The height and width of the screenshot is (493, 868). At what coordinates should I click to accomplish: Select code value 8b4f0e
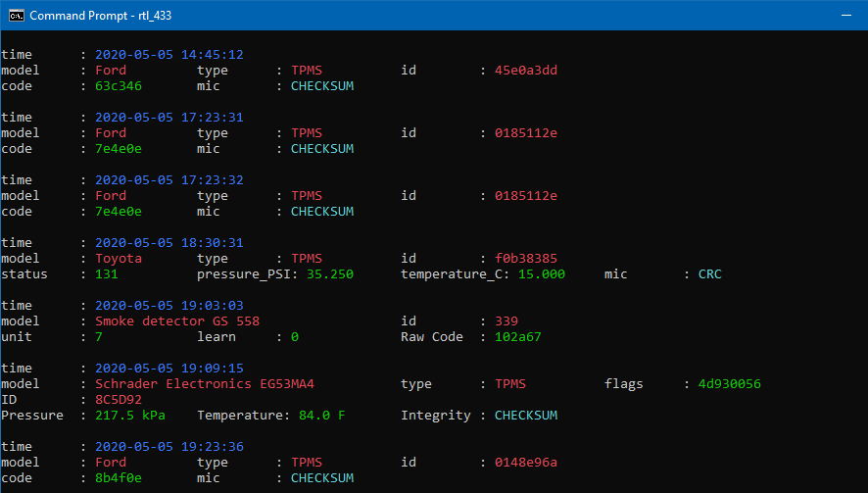coord(119,477)
